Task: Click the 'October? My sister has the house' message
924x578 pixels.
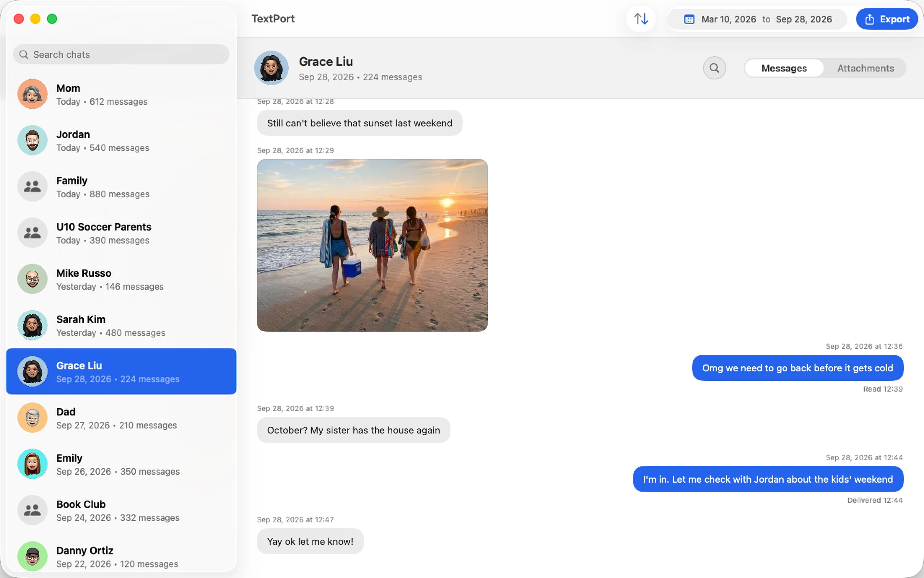Action: click(x=354, y=431)
